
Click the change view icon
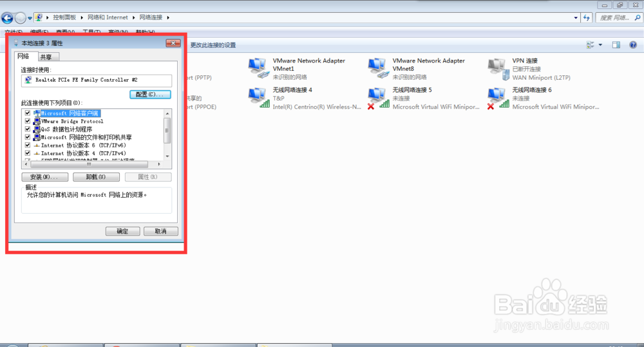[591, 45]
